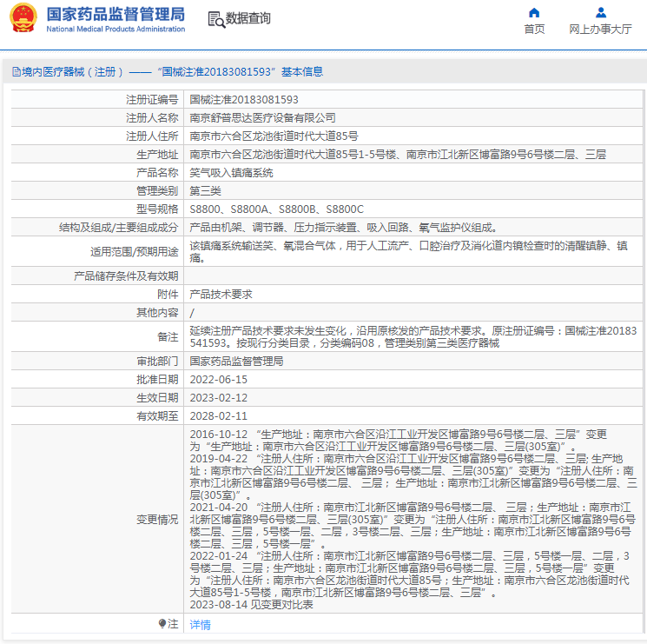
Task: Click the 国家药品监督管理局 approval department value
Action: tap(236, 361)
